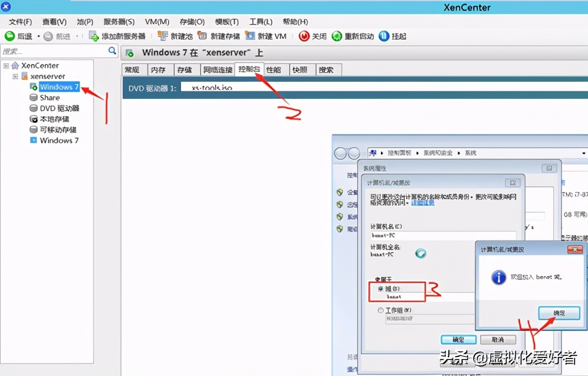This screenshot has width=588, height=376.
Task: Click the Remote settings (远程设置) shield icon in the console
Action: click(340, 205)
